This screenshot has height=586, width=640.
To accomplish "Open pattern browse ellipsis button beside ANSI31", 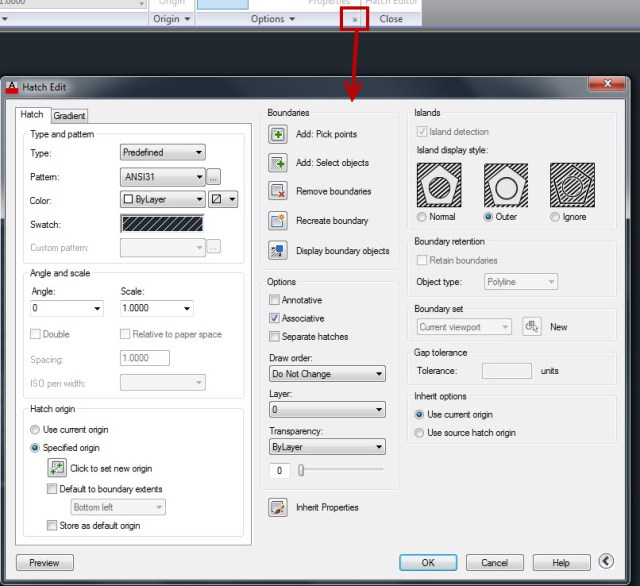I will coord(213,177).
